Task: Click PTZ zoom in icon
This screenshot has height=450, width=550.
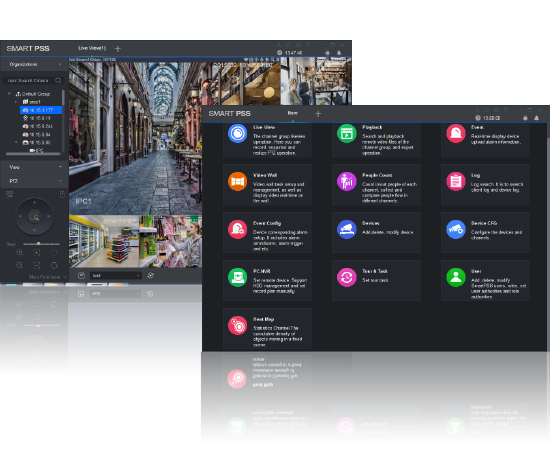Action: [x=19, y=253]
